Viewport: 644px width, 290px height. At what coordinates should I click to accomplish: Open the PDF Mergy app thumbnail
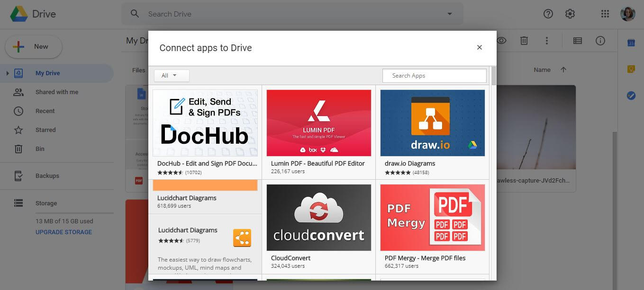[433, 218]
